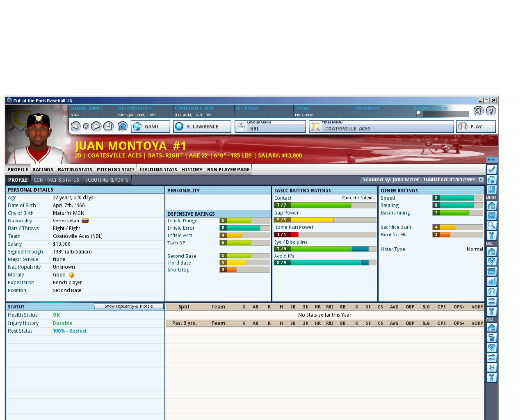Select the newspaper icon in the NBL sidebar

coord(491,271)
